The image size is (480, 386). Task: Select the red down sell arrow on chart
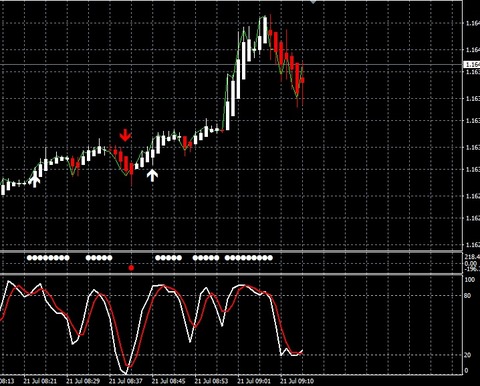point(125,135)
